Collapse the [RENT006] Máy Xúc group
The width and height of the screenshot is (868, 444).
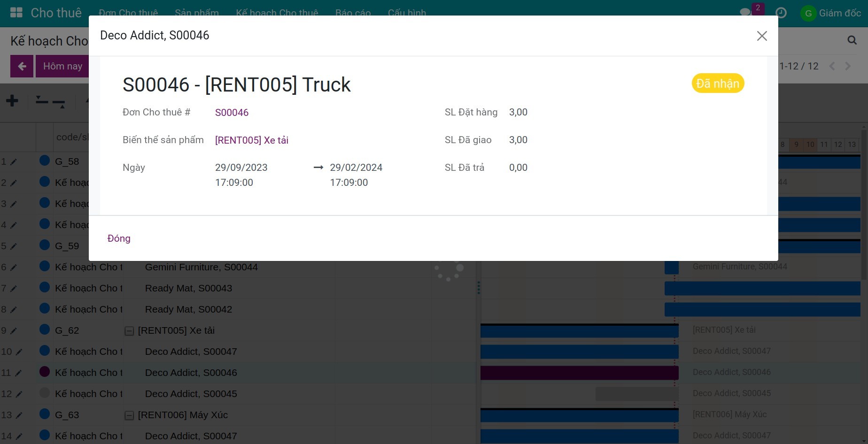tap(129, 415)
